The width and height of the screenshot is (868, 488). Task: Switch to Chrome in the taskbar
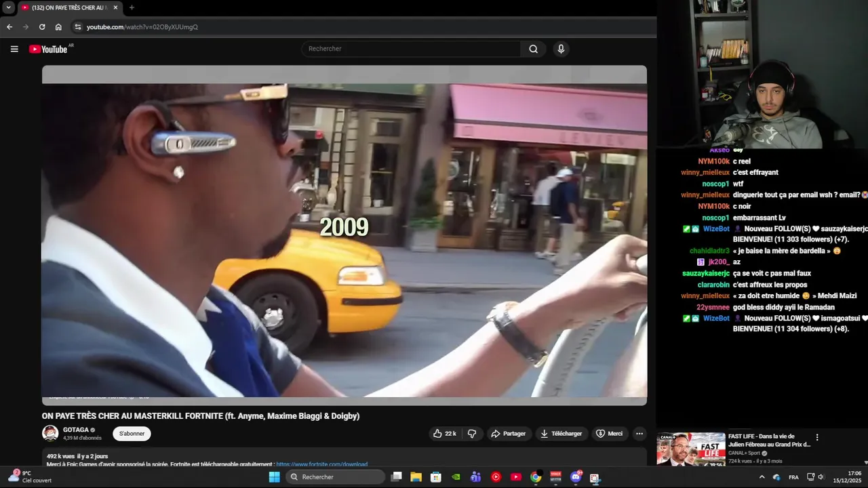point(536,477)
